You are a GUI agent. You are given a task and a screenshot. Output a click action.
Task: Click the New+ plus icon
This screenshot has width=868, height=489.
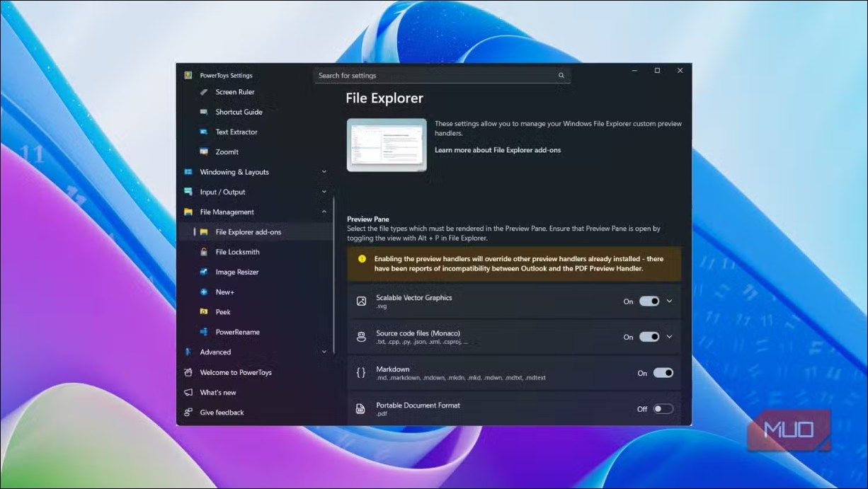coord(204,292)
